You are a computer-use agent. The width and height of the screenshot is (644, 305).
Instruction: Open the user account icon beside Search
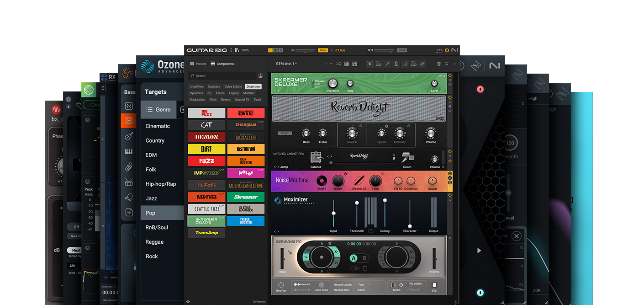click(260, 75)
